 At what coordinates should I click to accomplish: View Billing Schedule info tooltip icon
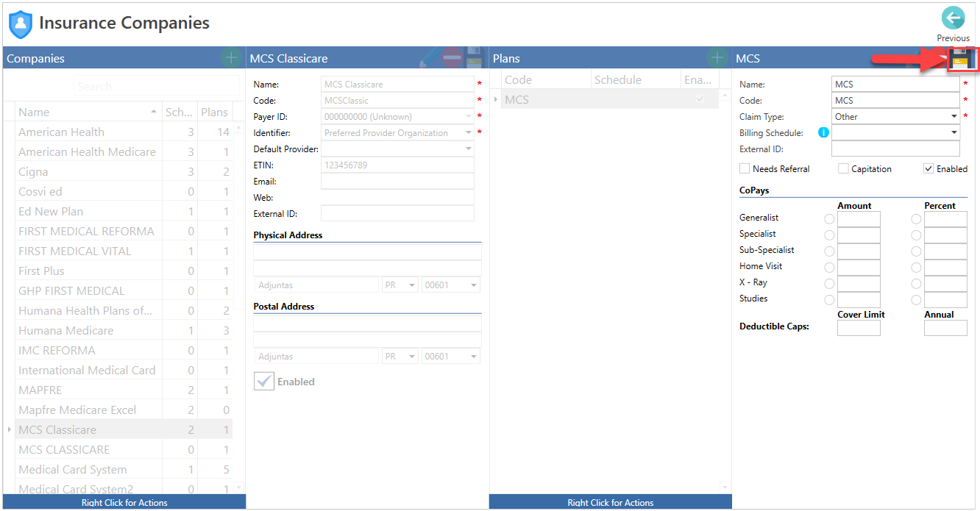tap(823, 132)
